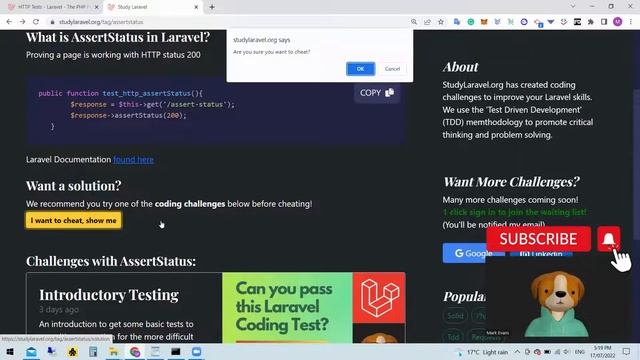The height and width of the screenshot is (360, 640).
Task: Select the Solid popular tag
Action: [x=455, y=316]
